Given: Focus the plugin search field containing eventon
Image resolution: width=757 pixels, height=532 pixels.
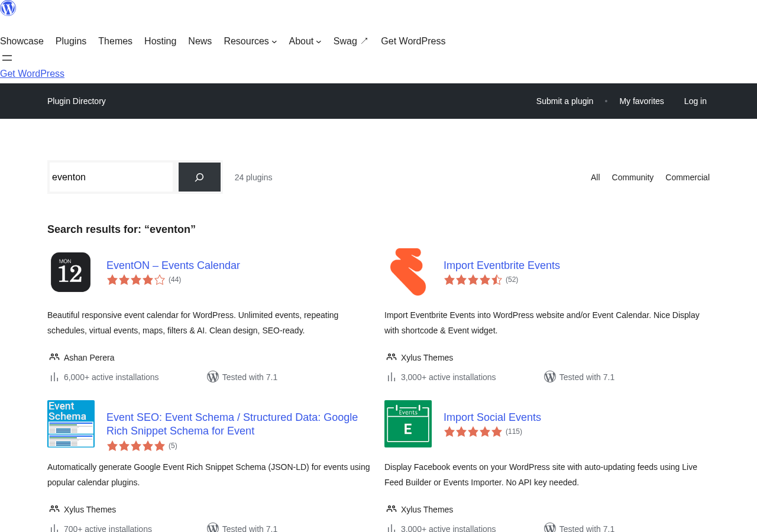Looking at the screenshot, I should click(111, 177).
